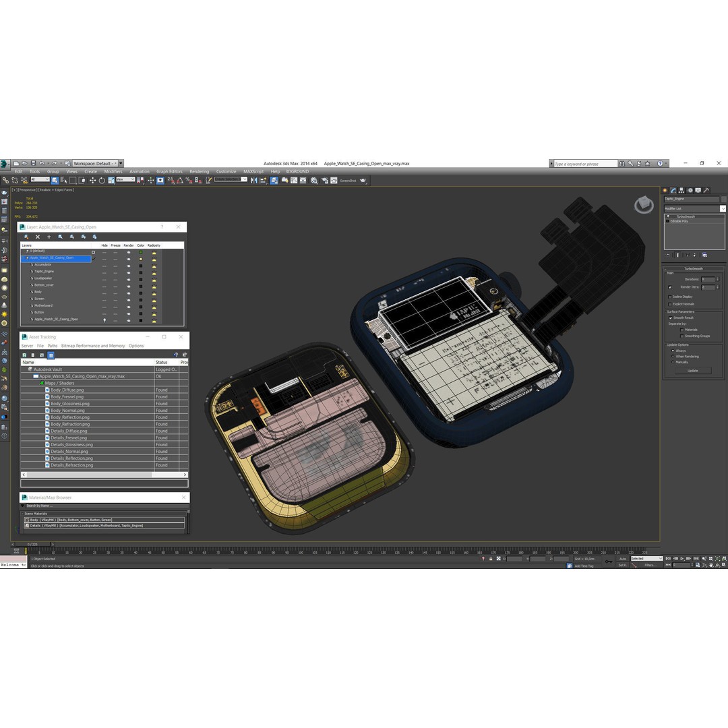Click the Undo arrow icon
Screen dimensions: 728x728
click(x=42, y=163)
